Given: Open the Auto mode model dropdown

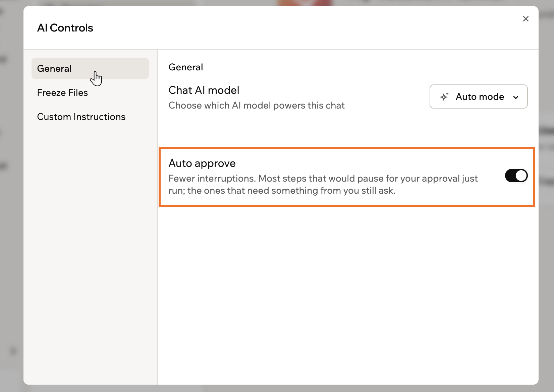Looking at the screenshot, I should pos(479,96).
